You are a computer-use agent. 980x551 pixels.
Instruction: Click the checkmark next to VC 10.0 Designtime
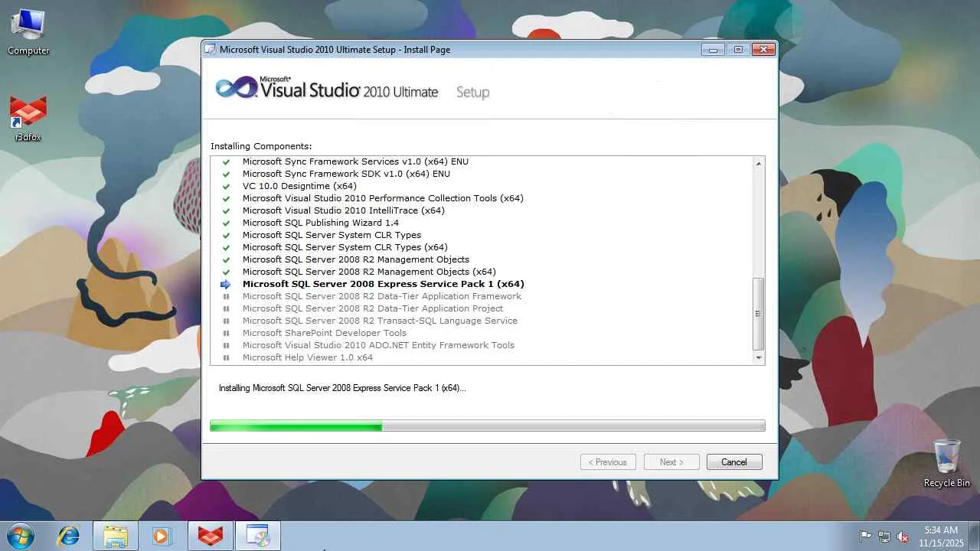(226, 186)
